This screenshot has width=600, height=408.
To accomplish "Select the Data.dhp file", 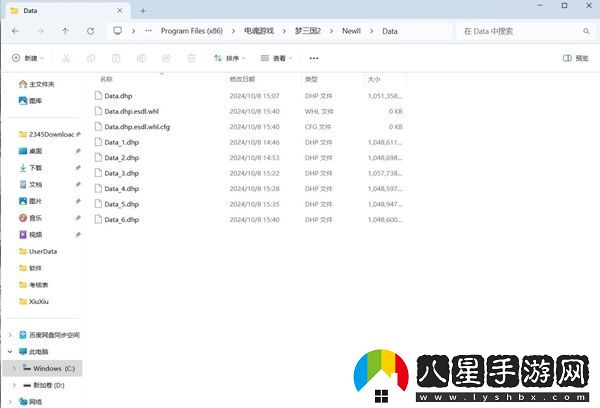I will (x=118, y=96).
